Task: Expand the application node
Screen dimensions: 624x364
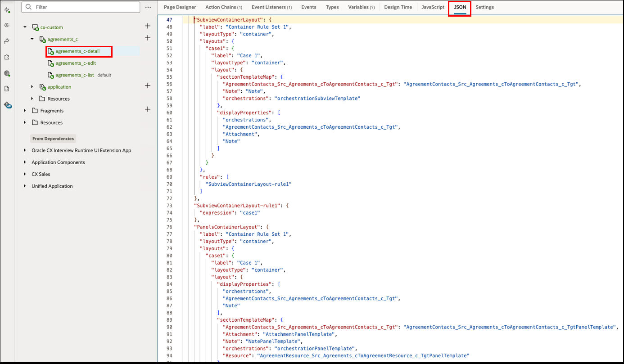Action: click(32, 87)
